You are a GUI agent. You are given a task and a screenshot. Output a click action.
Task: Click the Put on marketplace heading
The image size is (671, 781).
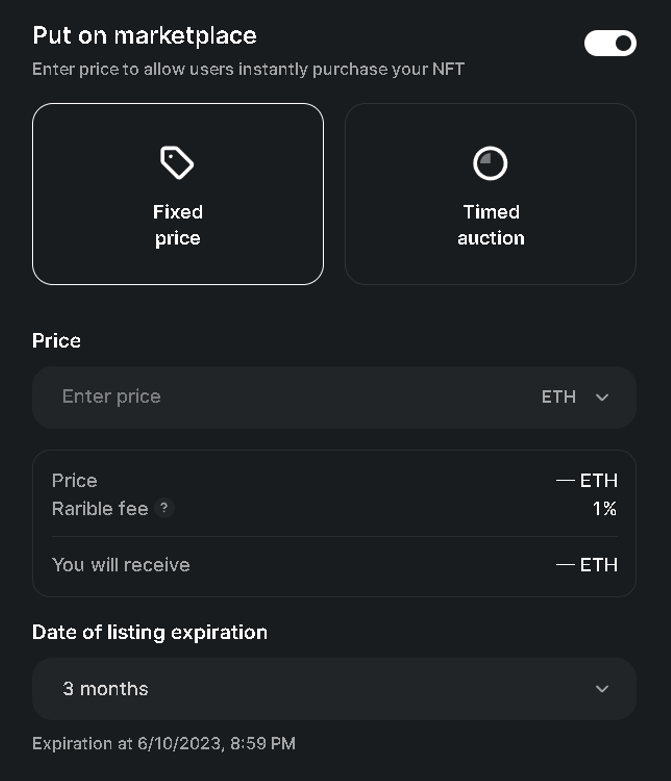(144, 36)
